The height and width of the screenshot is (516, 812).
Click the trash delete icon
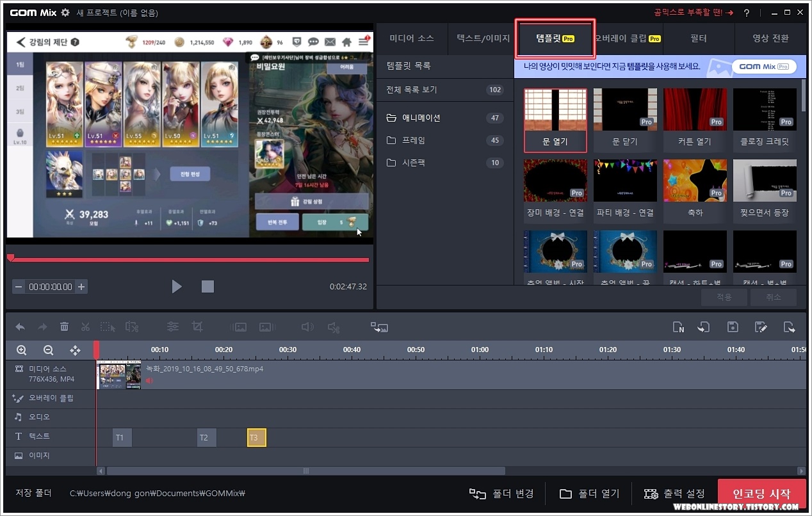pyautogui.click(x=64, y=327)
